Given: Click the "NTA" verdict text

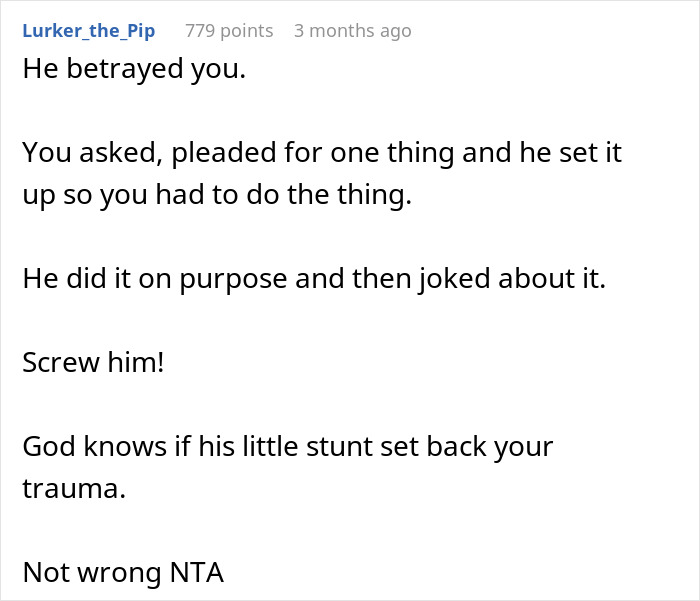Looking at the screenshot, I should tap(196, 571).
